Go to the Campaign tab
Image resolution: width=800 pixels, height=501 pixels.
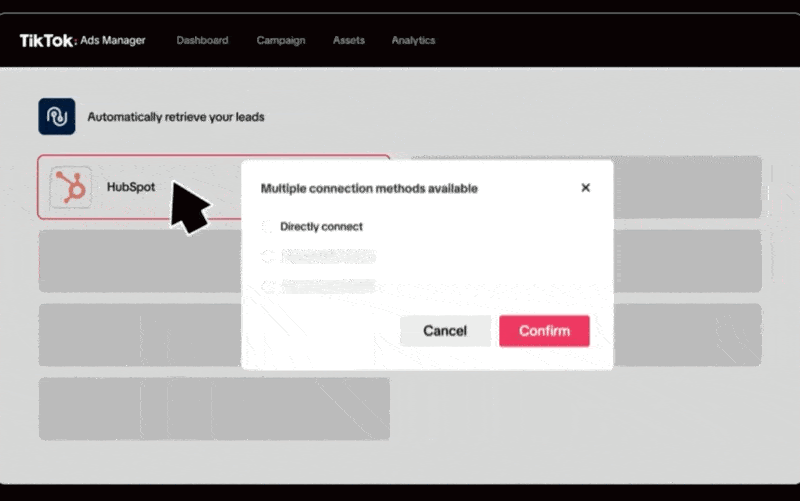pos(281,40)
